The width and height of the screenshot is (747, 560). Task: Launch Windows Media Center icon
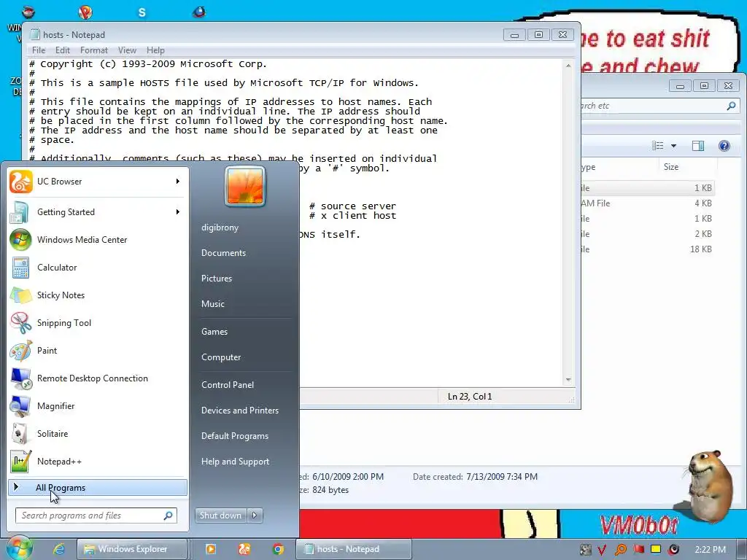[x=20, y=239]
